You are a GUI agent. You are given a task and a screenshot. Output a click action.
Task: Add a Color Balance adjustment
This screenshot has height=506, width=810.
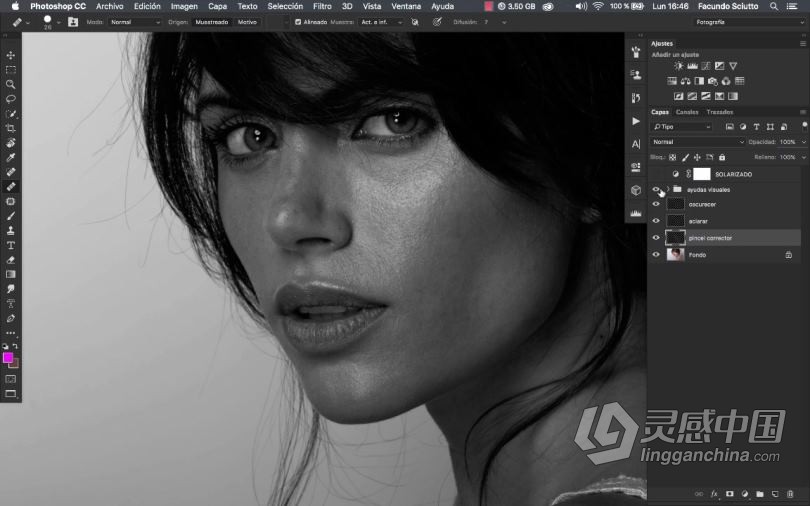click(686, 81)
